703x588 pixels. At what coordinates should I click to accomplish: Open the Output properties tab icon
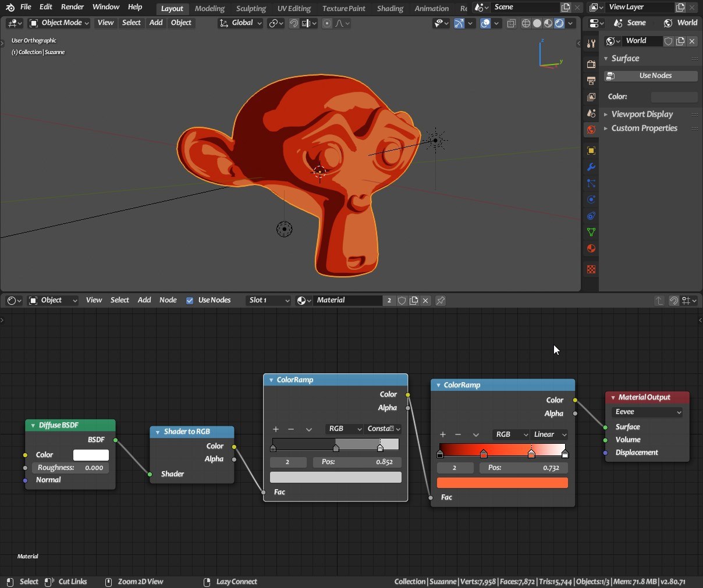click(591, 80)
